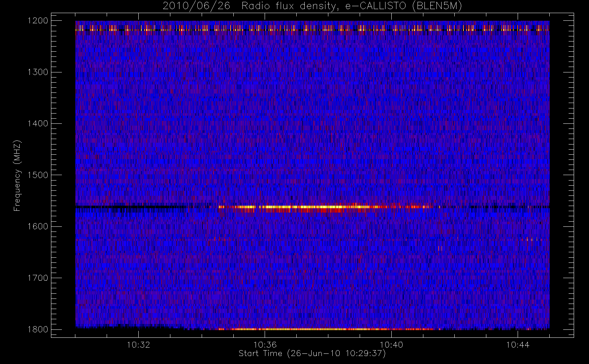The width and height of the screenshot is (589, 364).
Task: Click the 10:44 time tick label
Action: [x=518, y=345]
